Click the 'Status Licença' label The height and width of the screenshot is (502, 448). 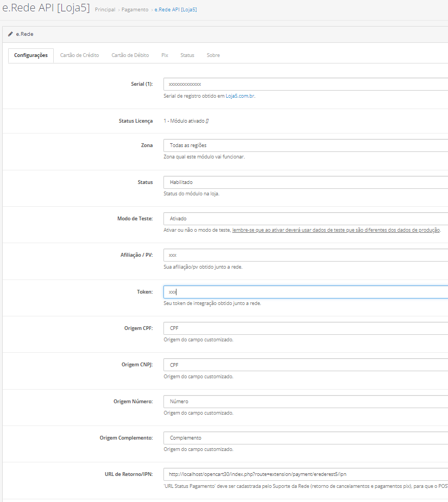pos(136,121)
